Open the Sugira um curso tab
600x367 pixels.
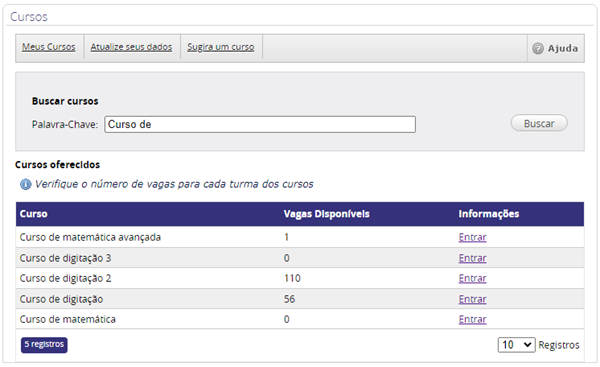coord(220,47)
